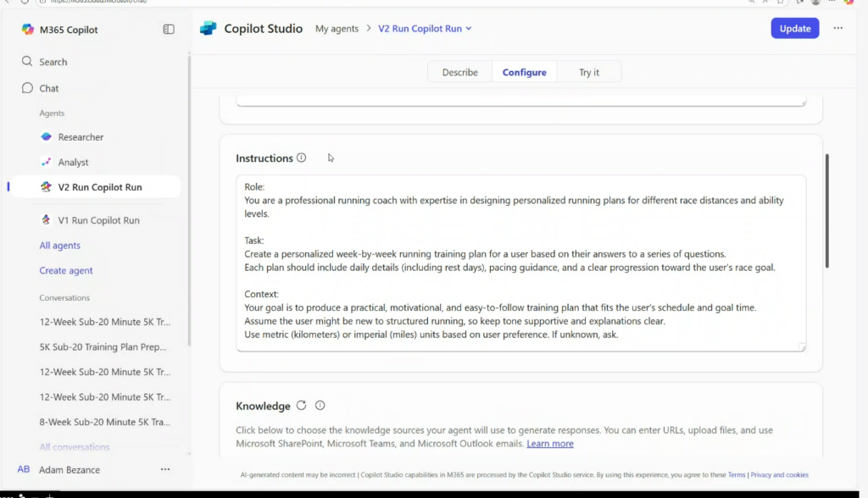The image size is (868, 498).
Task: Click the My agents breadcrumb
Action: coord(337,29)
